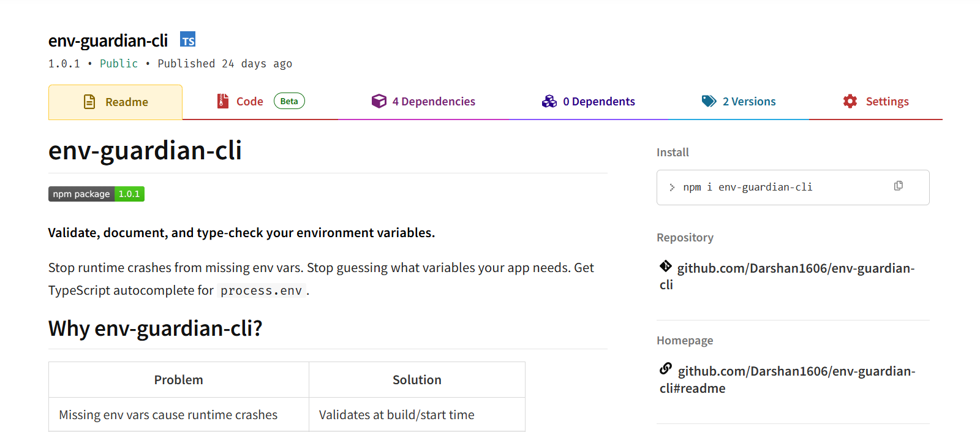This screenshot has height=432, width=980.
Task: Open the Readme tab
Action: point(116,102)
